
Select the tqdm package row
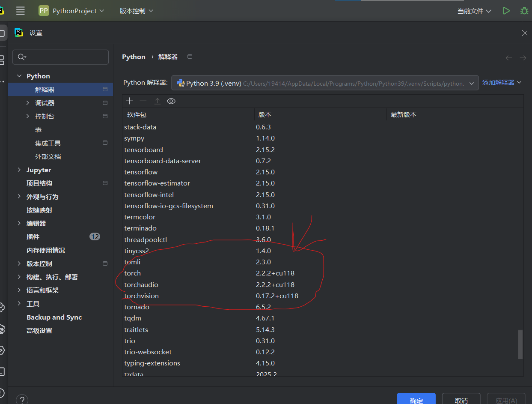click(320, 318)
